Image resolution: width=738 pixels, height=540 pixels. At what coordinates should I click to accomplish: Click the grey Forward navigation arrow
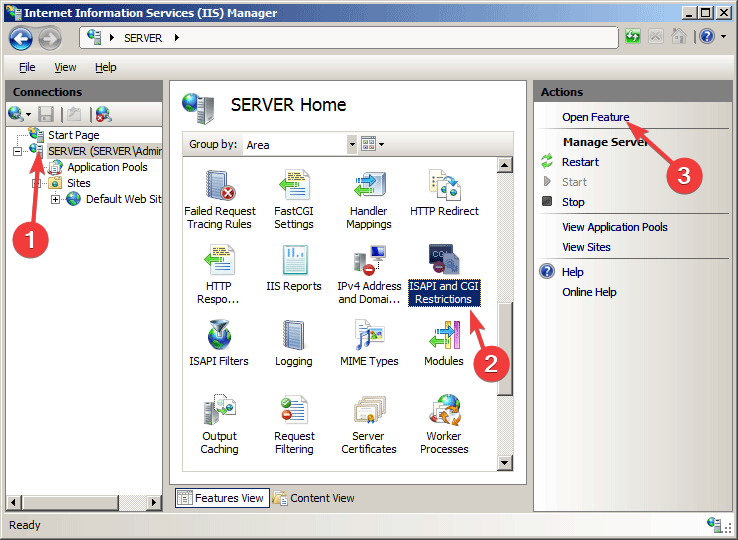[50, 39]
